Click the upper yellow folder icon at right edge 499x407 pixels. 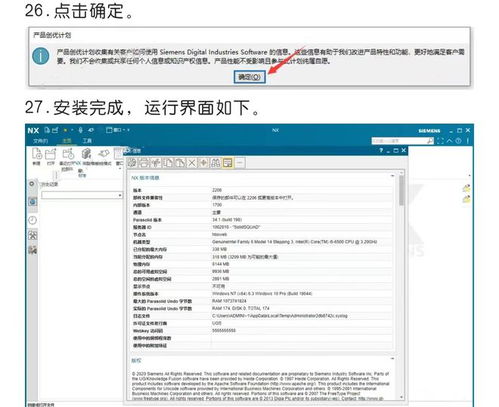coord(466,188)
